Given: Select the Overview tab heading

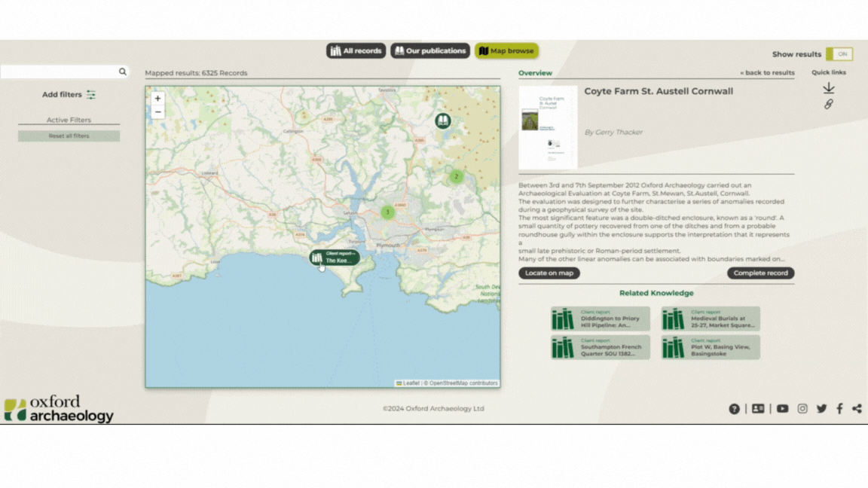Looking at the screenshot, I should 535,73.
